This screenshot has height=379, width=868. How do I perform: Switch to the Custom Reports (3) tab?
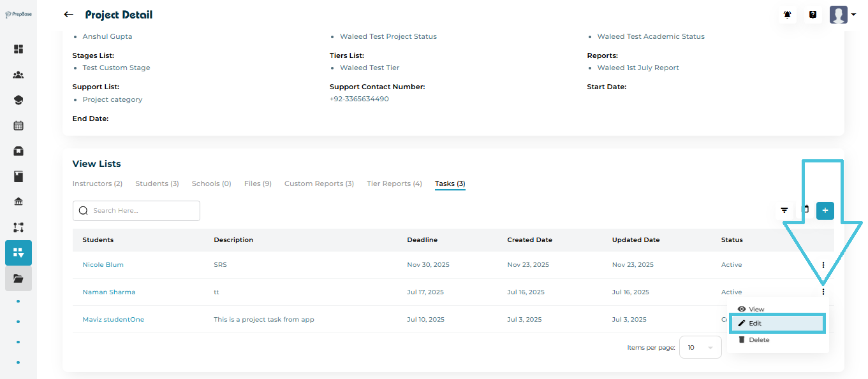pyautogui.click(x=319, y=183)
